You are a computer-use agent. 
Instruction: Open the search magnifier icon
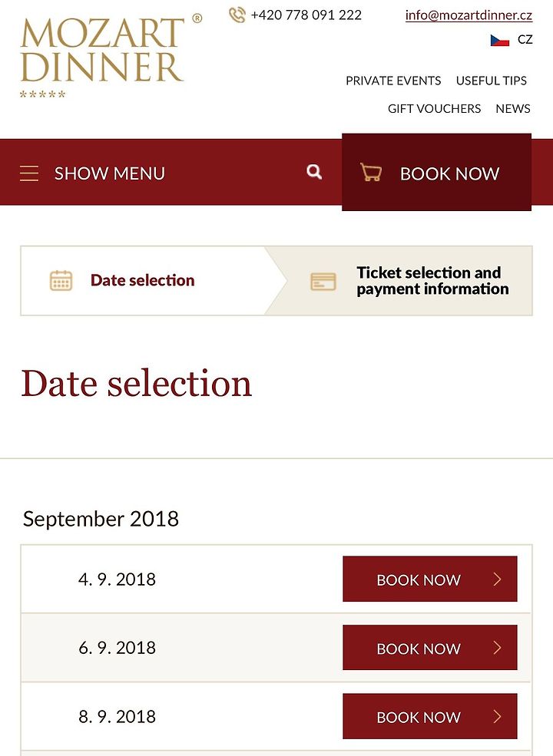click(314, 172)
